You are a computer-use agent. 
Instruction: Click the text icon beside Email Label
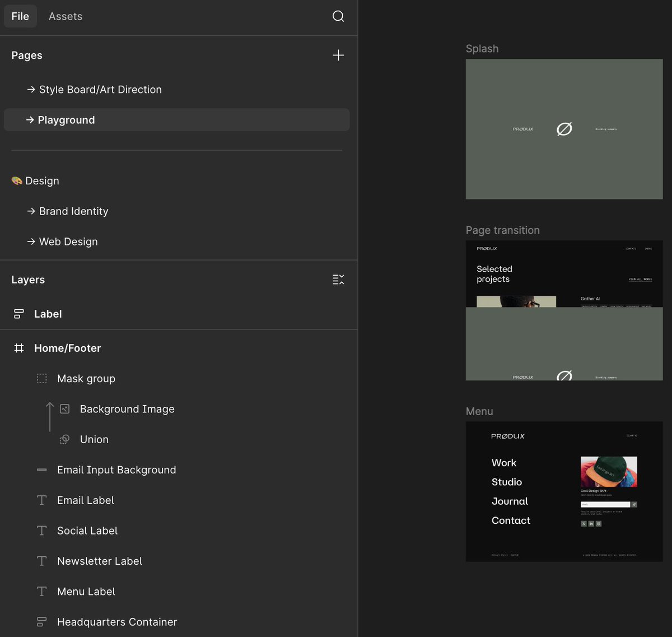tap(41, 500)
